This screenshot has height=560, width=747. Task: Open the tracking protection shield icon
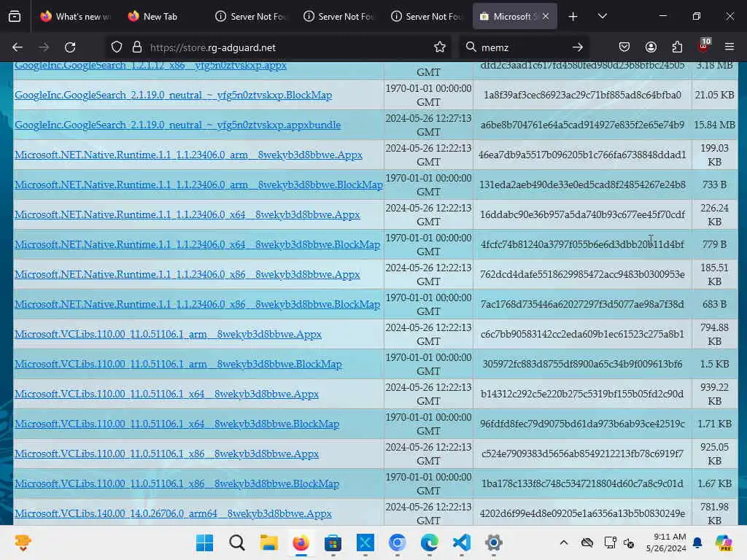[x=117, y=47]
